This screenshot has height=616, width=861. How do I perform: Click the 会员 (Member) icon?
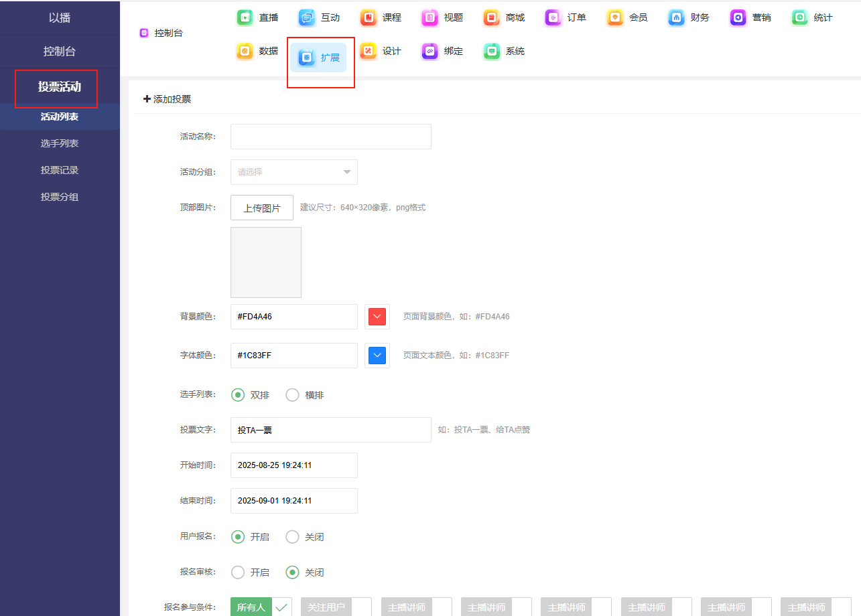[615, 18]
